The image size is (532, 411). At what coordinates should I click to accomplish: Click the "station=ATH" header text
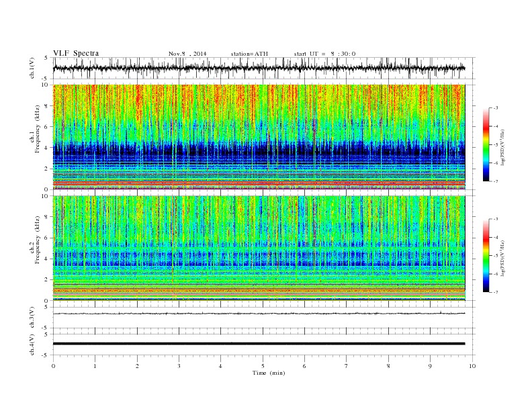coord(249,54)
